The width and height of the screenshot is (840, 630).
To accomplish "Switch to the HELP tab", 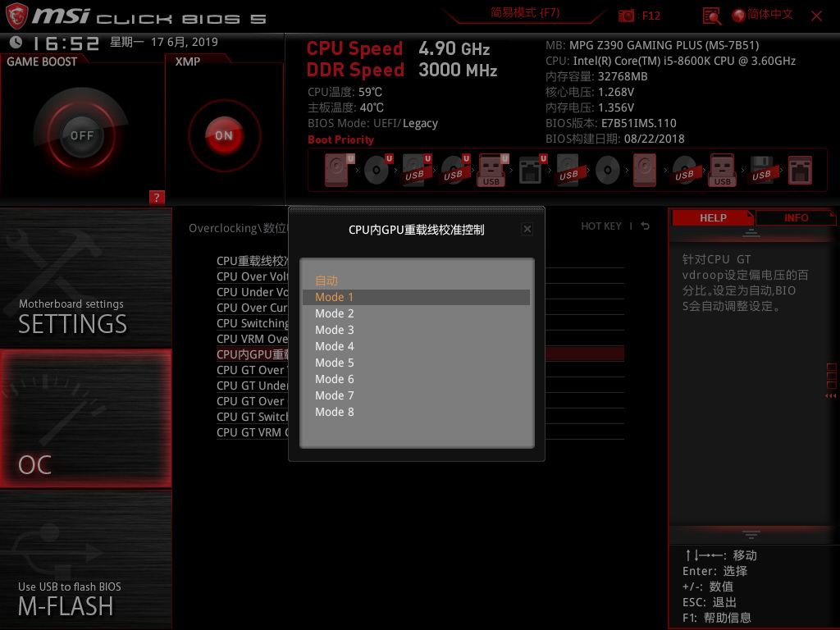I will pos(713,217).
